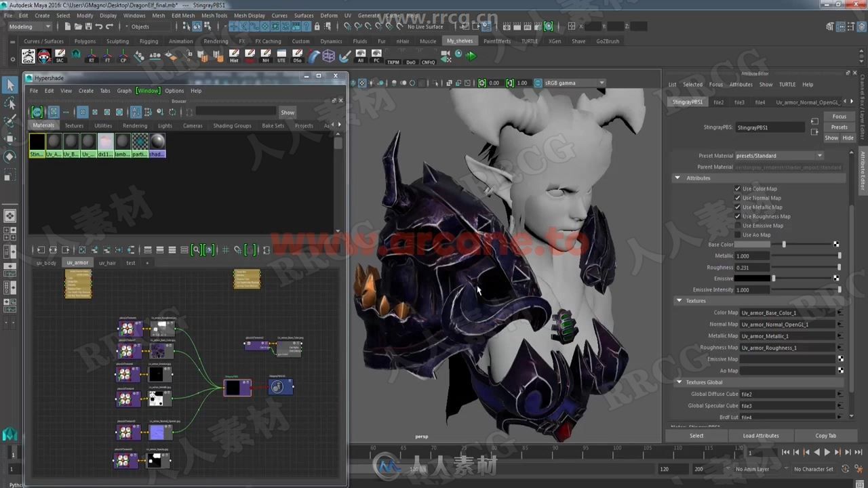Toggle Use Roughness Map checkbox
The height and width of the screenshot is (488, 868).
coord(737,216)
